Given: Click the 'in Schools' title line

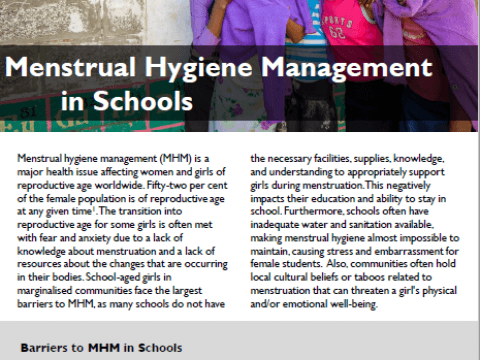Looking at the screenshot, I should (127, 101).
